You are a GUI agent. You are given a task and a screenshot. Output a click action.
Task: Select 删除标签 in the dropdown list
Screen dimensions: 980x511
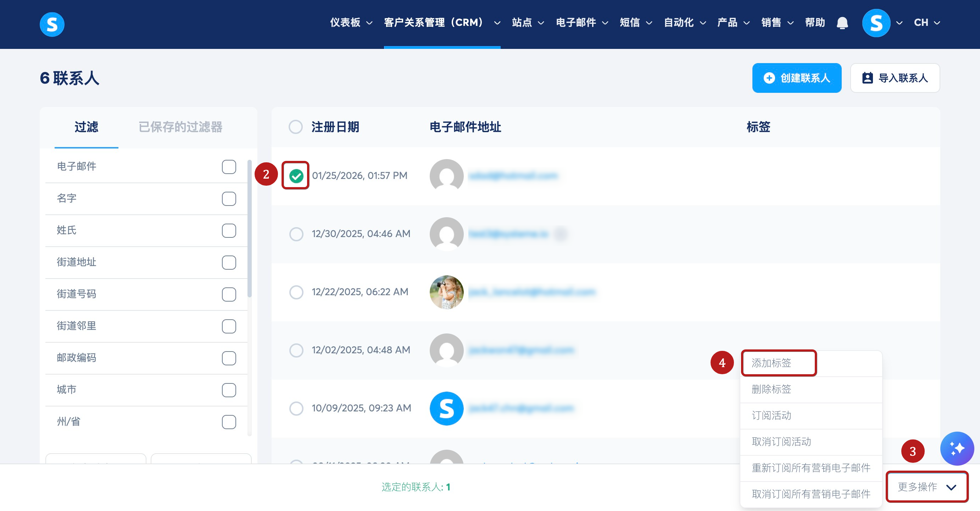tap(772, 389)
